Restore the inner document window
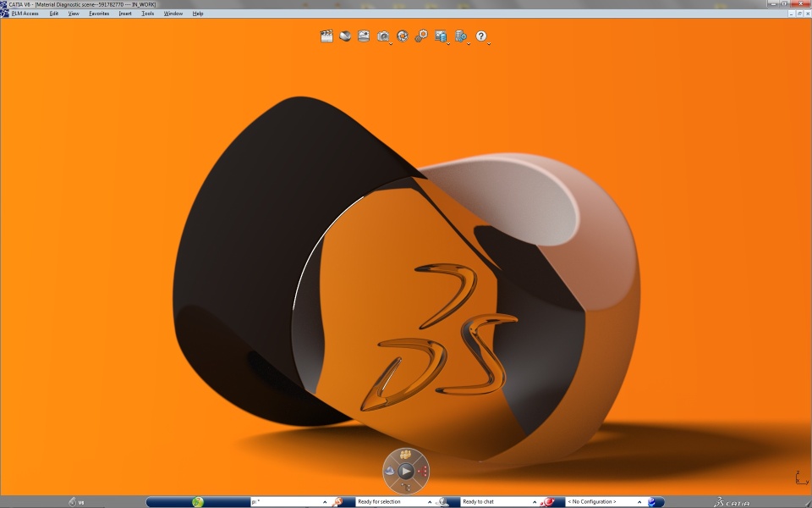The image size is (812, 508). (799, 14)
